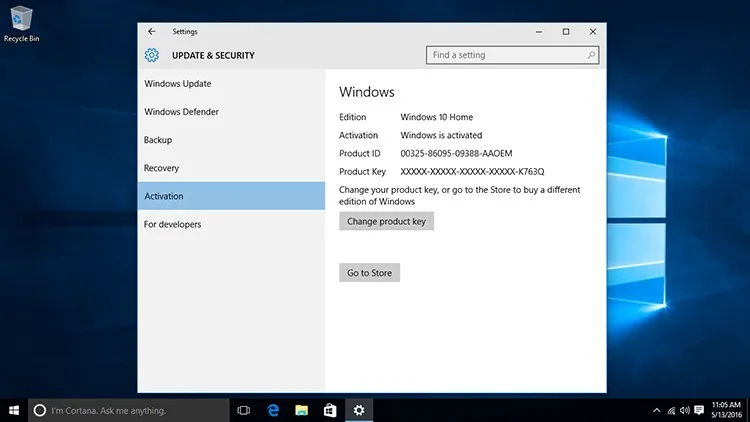Click the Update & Security gear icon

(152, 55)
